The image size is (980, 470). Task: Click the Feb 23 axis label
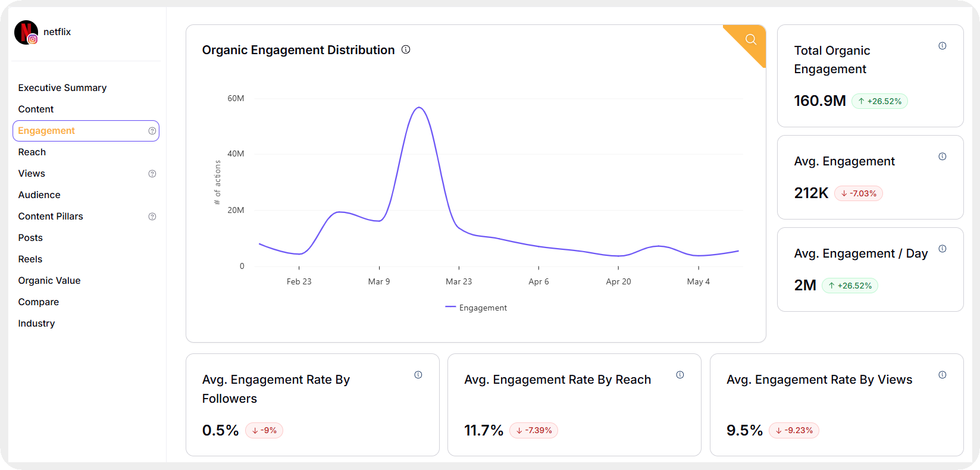(x=299, y=281)
